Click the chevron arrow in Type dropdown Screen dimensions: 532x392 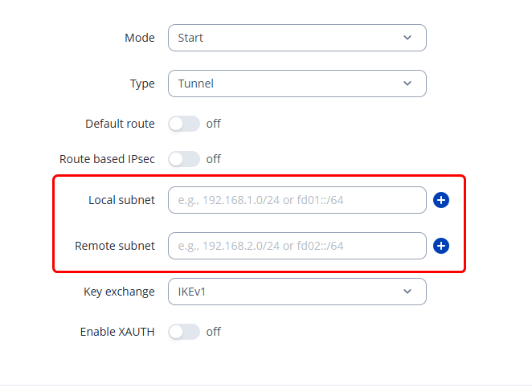407,84
